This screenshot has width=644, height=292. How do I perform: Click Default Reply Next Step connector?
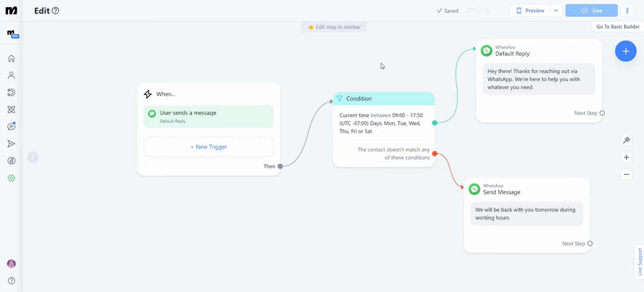point(602,113)
